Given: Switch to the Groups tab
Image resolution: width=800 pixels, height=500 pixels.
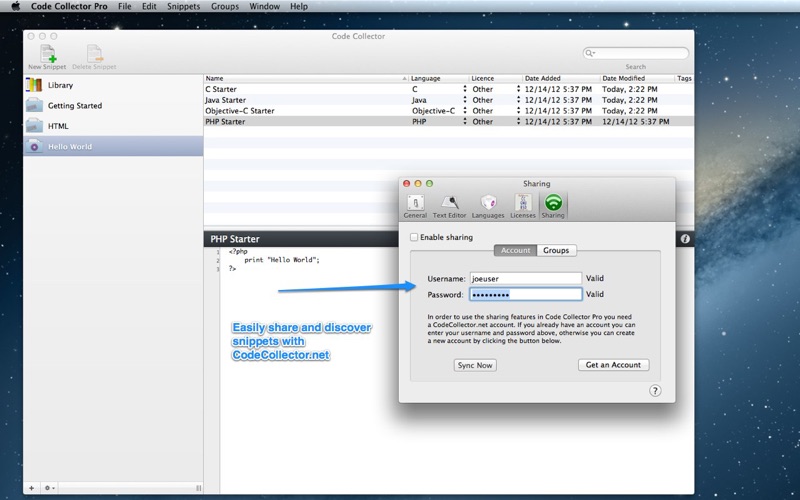Looking at the screenshot, I should (556, 251).
